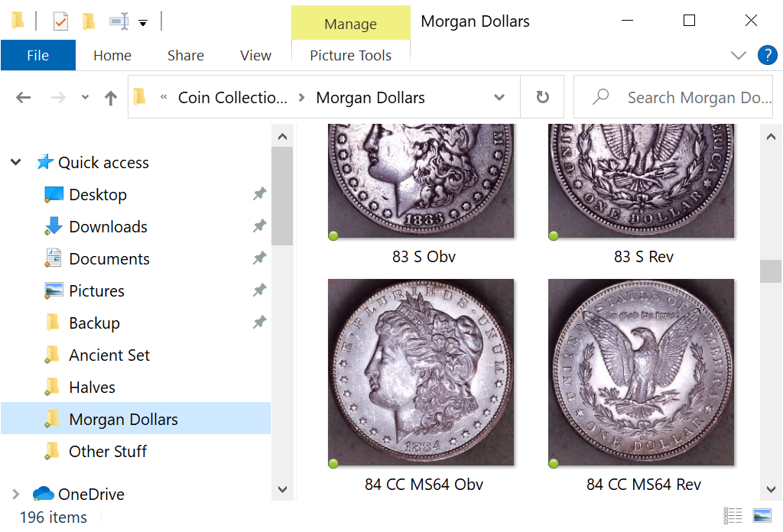Open the address bar history dropdown
Viewport: 783px width, 532px height.
point(499,98)
